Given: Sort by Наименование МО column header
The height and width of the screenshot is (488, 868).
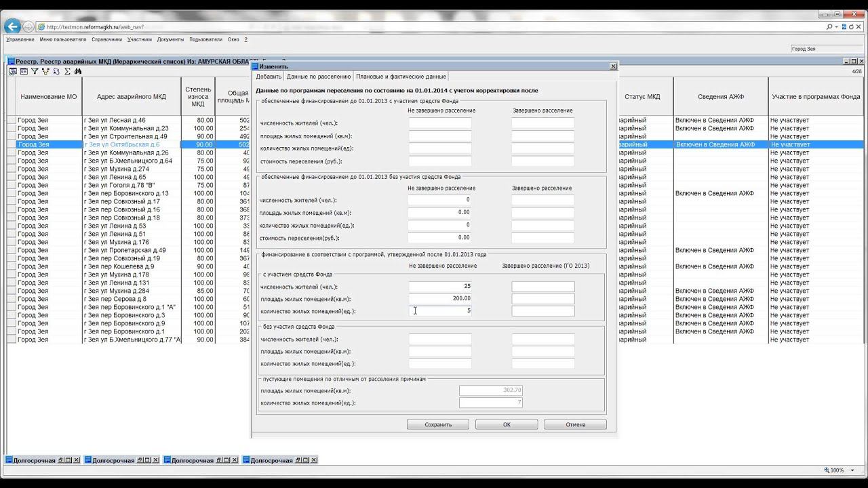Looking at the screenshot, I should tap(49, 97).
